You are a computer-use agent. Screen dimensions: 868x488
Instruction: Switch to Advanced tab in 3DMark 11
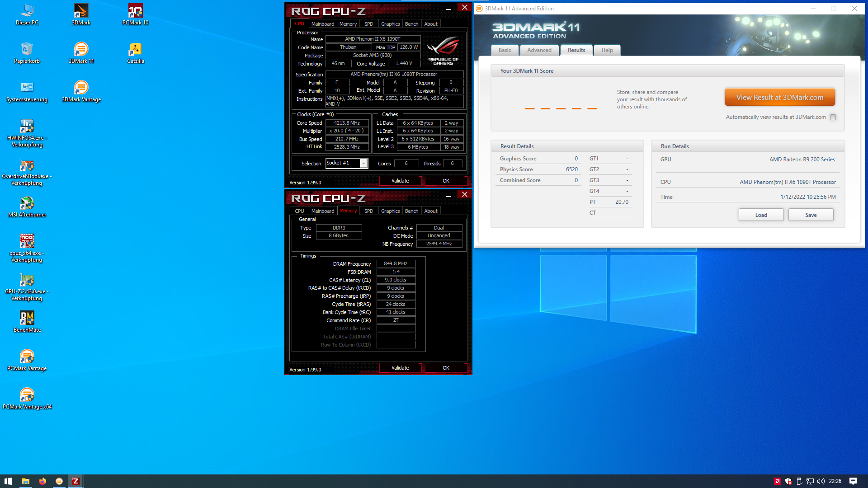(539, 50)
